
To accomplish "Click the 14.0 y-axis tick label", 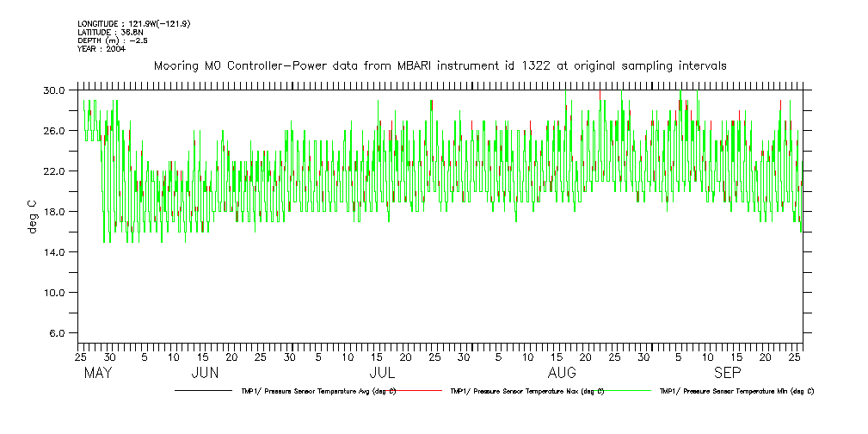I will coord(54,252).
